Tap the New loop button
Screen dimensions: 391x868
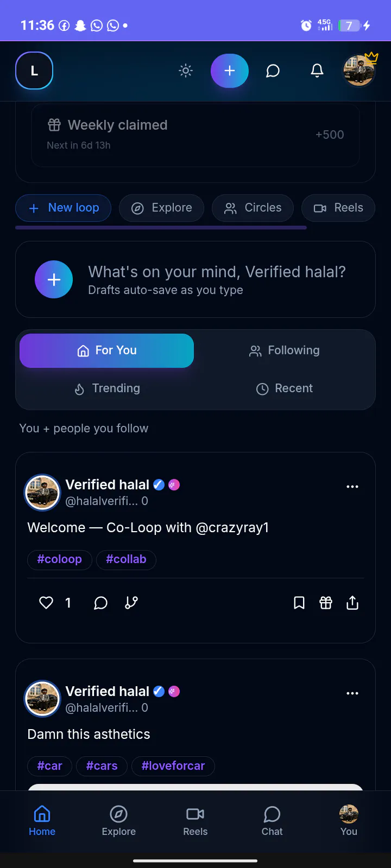click(64, 208)
